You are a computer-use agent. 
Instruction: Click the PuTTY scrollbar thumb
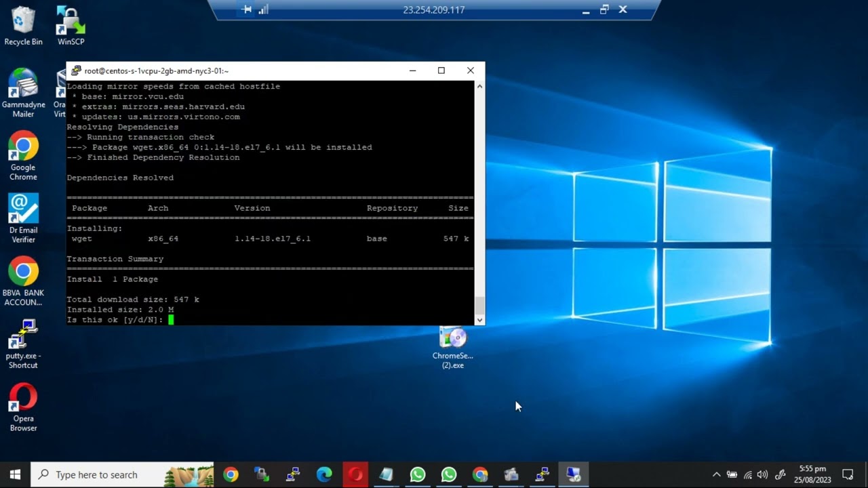[x=480, y=305]
